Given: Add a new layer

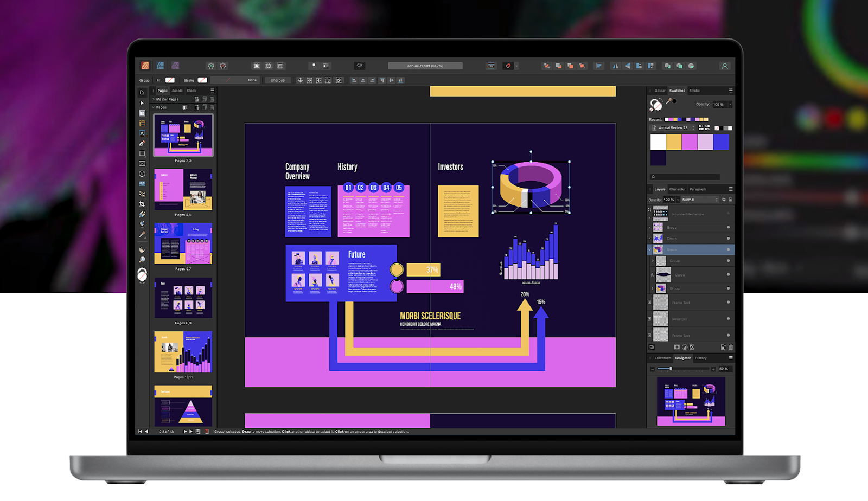Looking at the screenshot, I should tap(723, 347).
